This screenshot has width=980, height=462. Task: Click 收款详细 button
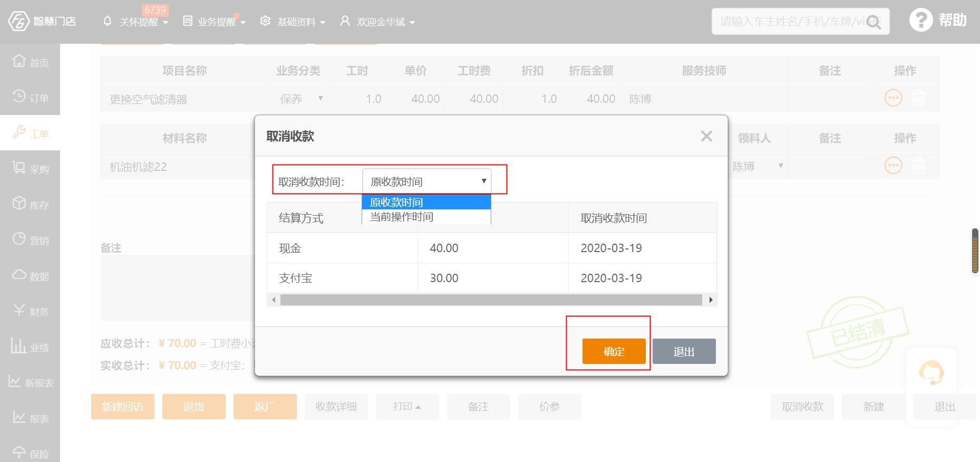click(x=336, y=407)
